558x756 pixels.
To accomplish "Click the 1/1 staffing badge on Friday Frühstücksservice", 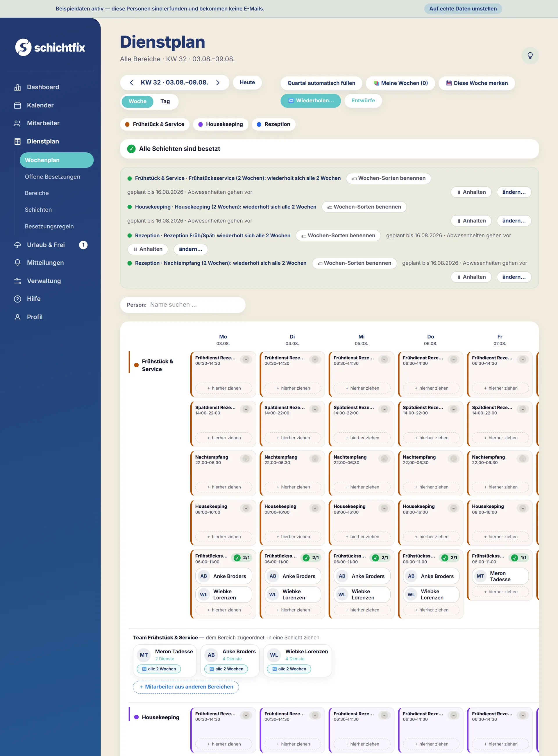I will pyautogui.click(x=519, y=558).
